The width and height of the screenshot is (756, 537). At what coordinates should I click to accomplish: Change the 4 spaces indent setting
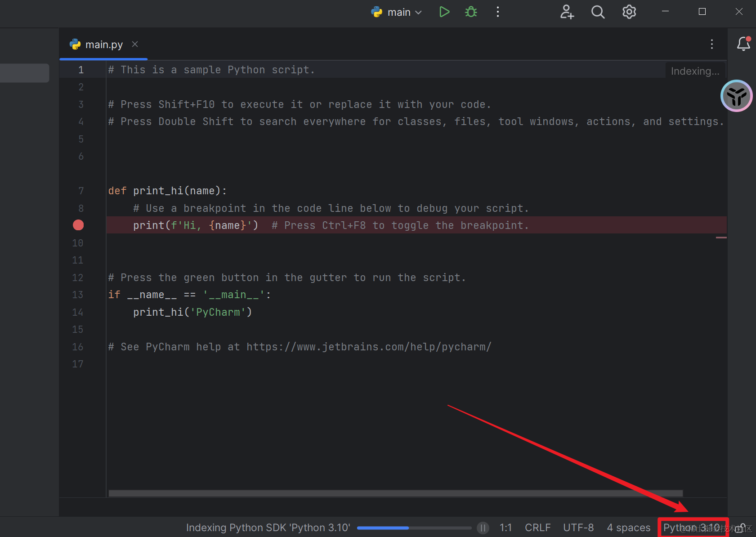point(628,528)
